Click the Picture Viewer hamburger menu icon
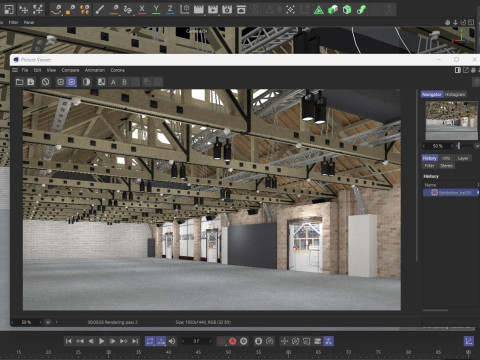 15,70
